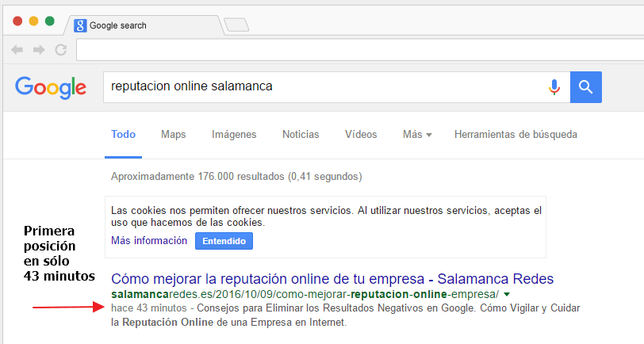Screen dimensions: 644x344
Task: Focus the browser address bar
Action: click(360, 50)
